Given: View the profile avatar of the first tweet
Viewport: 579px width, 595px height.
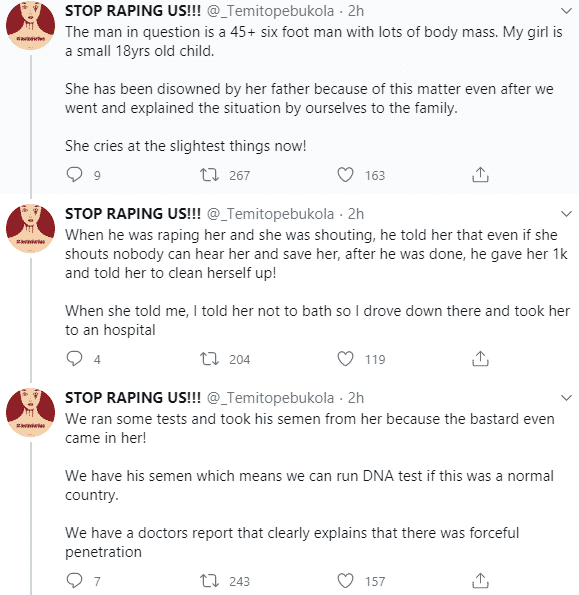Looking at the screenshot, I should click(x=30, y=25).
